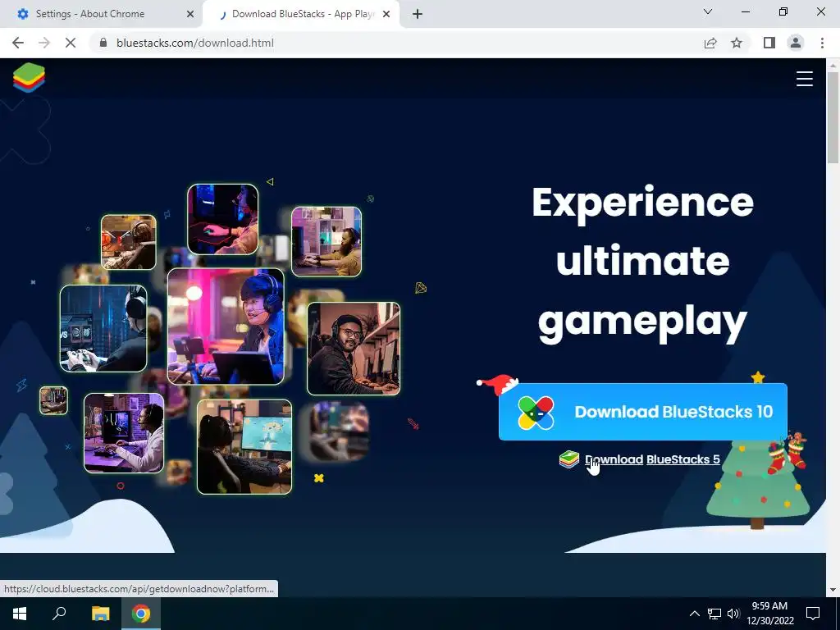This screenshot has height=630, width=840.
Task: Show hidden system tray icons
Action: (x=694, y=614)
